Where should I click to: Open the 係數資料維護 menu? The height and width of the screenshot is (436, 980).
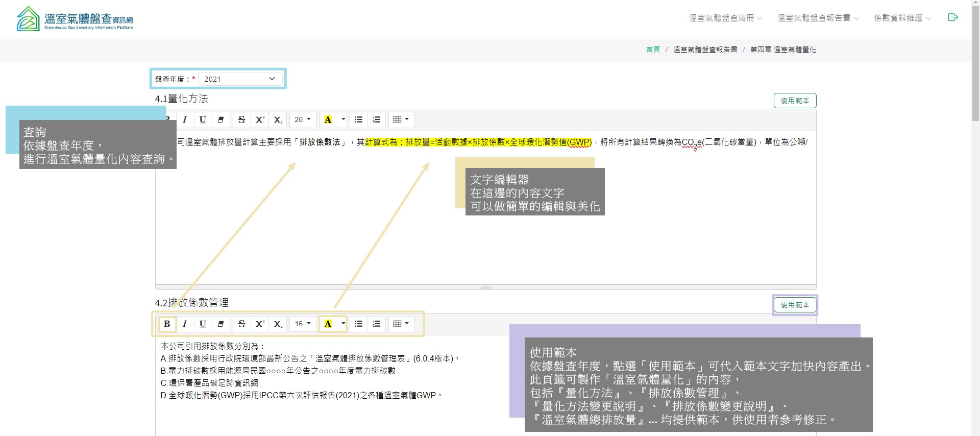click(x=902, y=18)
